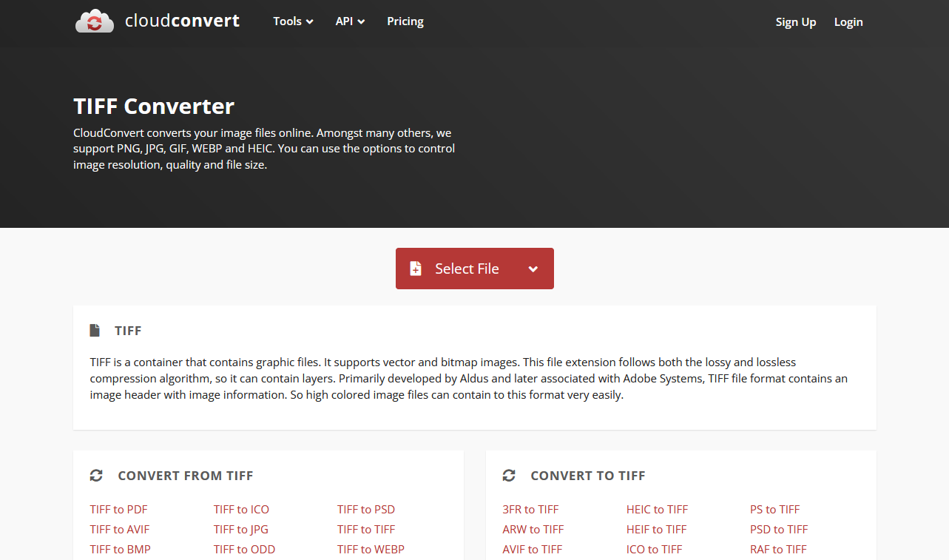Click the TIFF section heading text
The width and height of the screenshot is (949, 560).
point(128,331)
